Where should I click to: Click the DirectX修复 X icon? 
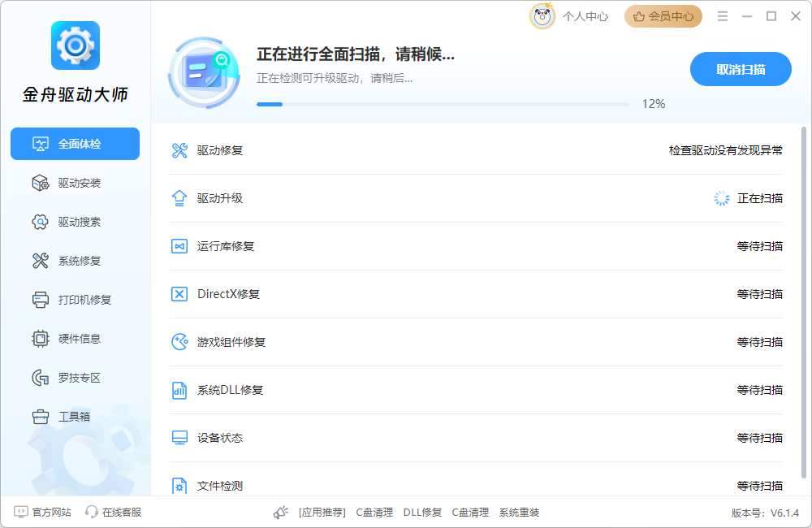click(179, 294)
